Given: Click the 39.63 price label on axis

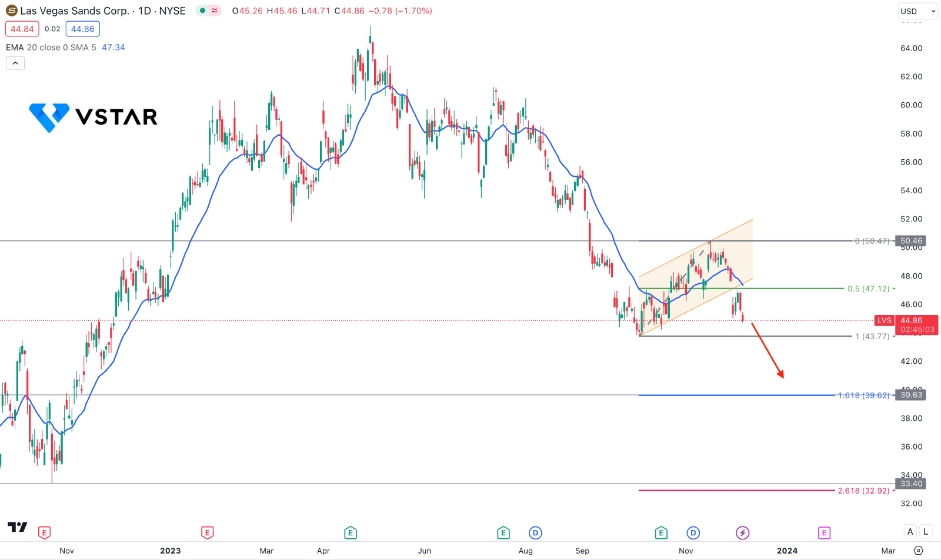Looking at the screenshot, I should (911, 395).
